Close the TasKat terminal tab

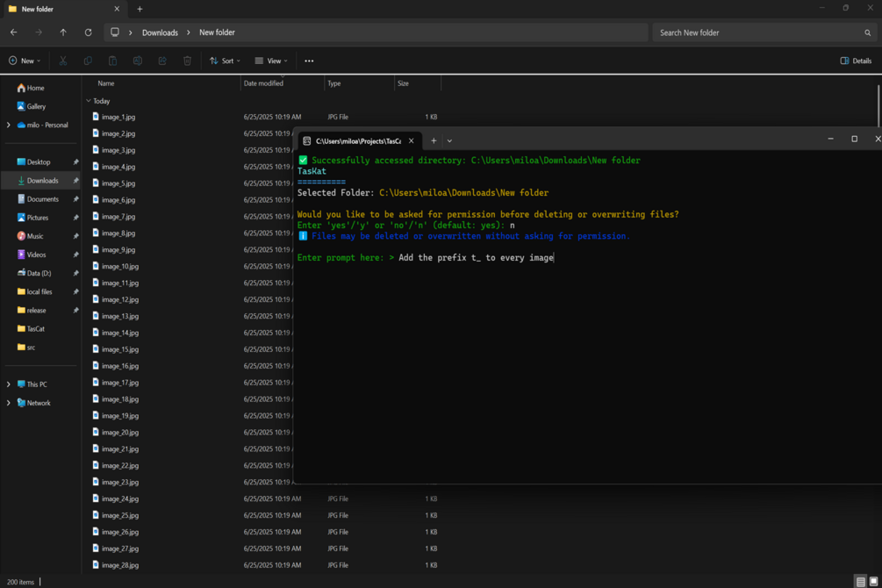coord(412,140)
